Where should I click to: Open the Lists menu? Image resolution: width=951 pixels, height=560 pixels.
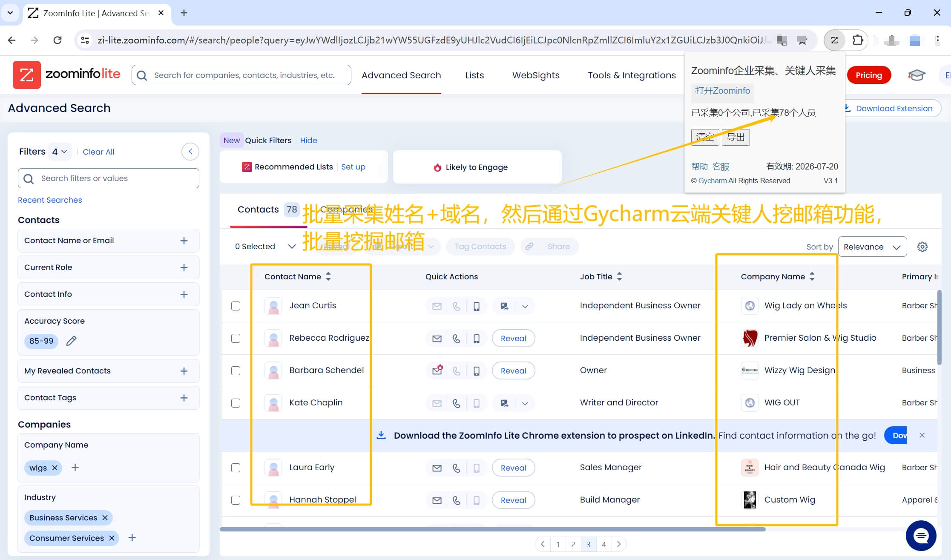(474, 75)
